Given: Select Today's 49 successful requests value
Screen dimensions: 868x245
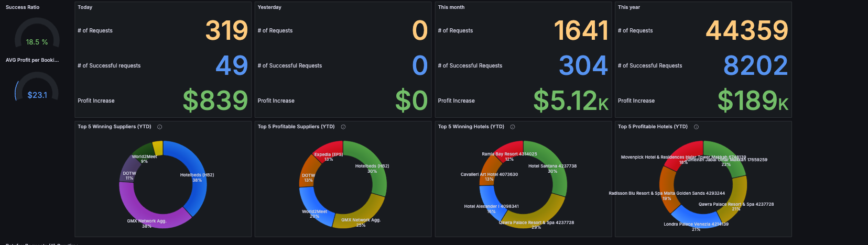Looking at the screenshot, I should coord(232,65).
